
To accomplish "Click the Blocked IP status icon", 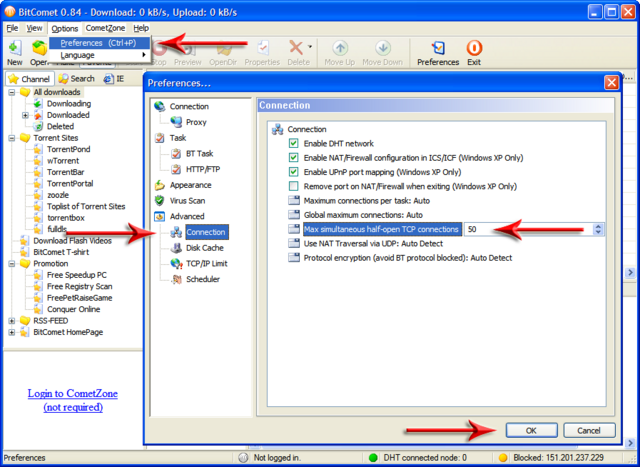I will (503, 458).
